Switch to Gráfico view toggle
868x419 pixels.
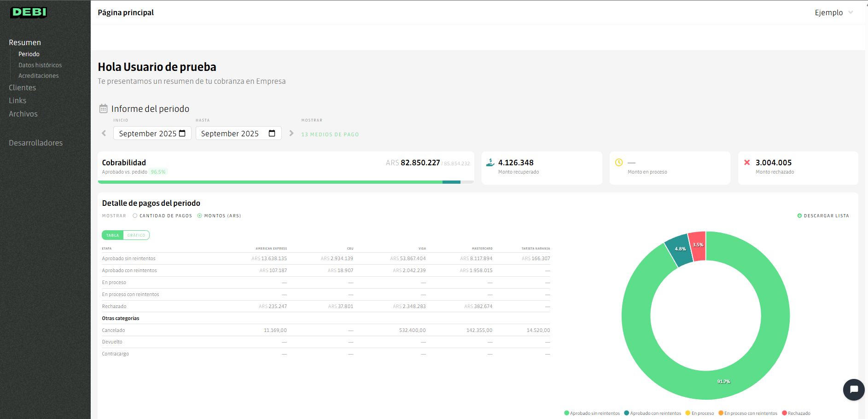tap(136, 235)
